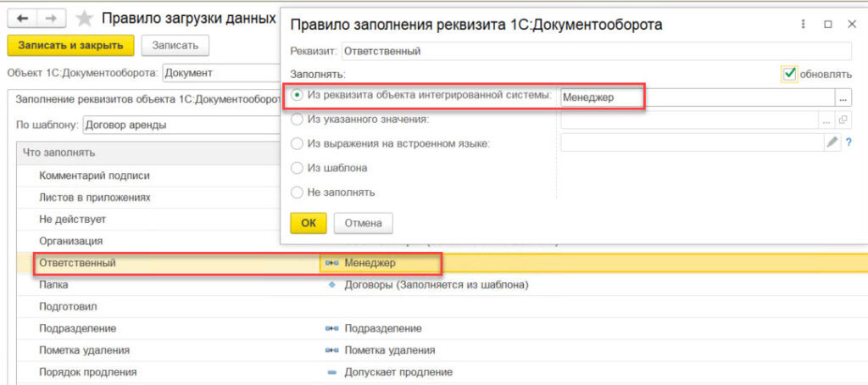Select the Из шаблона radio button

pos(298,167)
